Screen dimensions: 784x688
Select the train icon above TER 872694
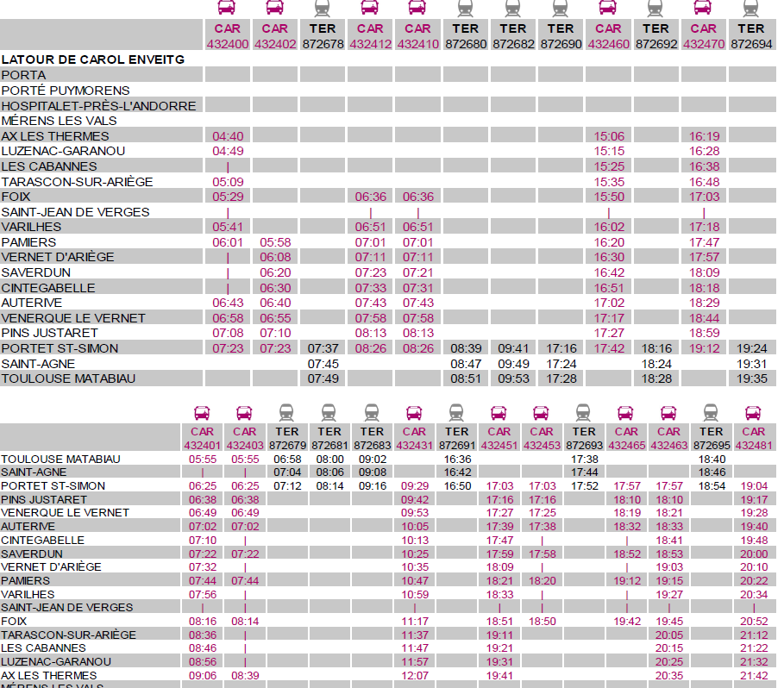click(x=751, y=9)
